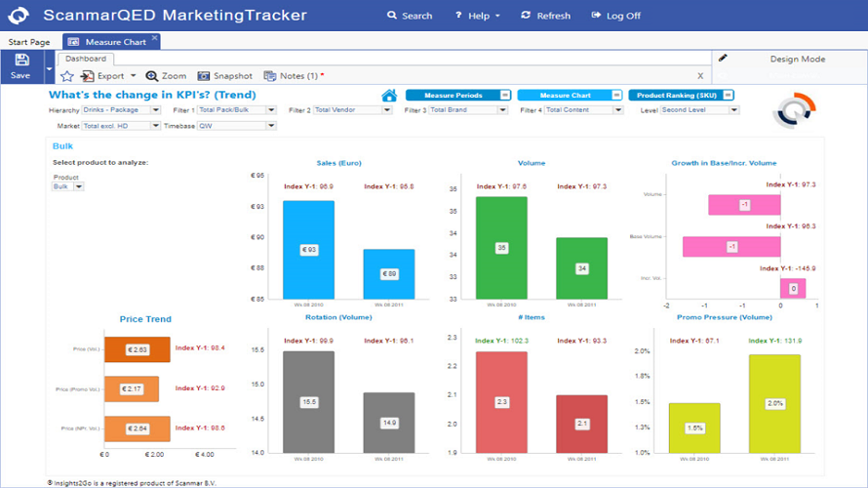
Task: Click the Measure Periods minimize icon
Action: [x=505, y=96]
